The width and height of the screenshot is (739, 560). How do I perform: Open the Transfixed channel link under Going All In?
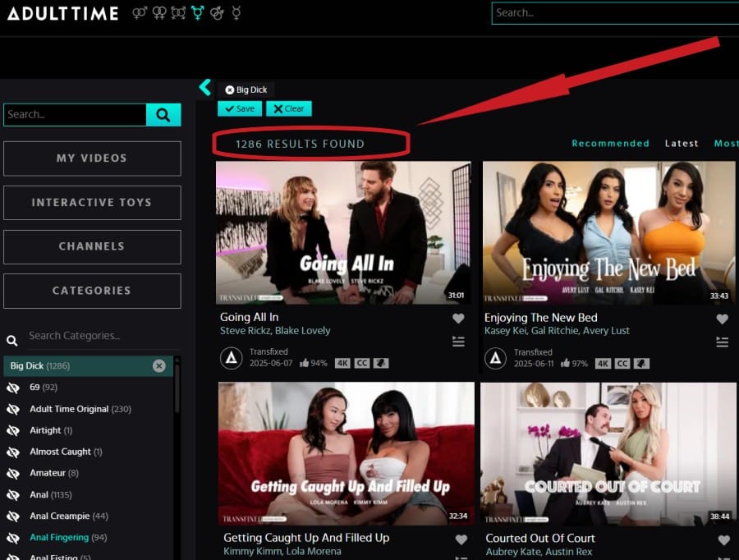[269, 351]
